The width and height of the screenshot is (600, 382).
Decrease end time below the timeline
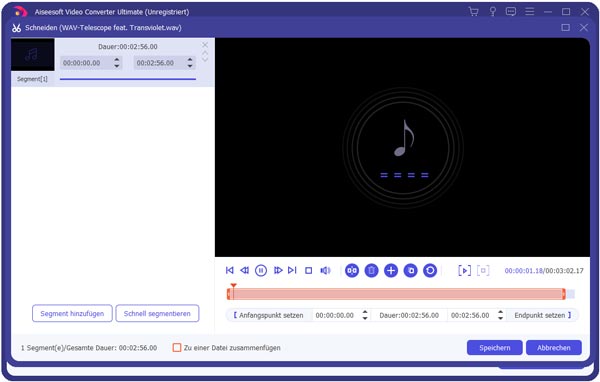coord(501,318)
